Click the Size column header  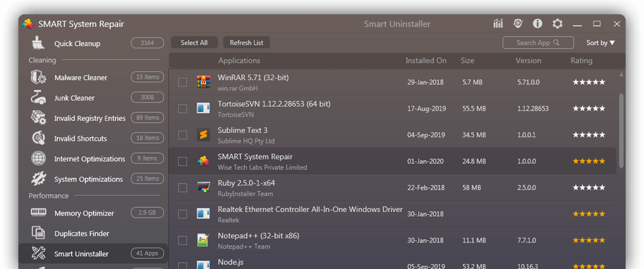tap(467, 60)
